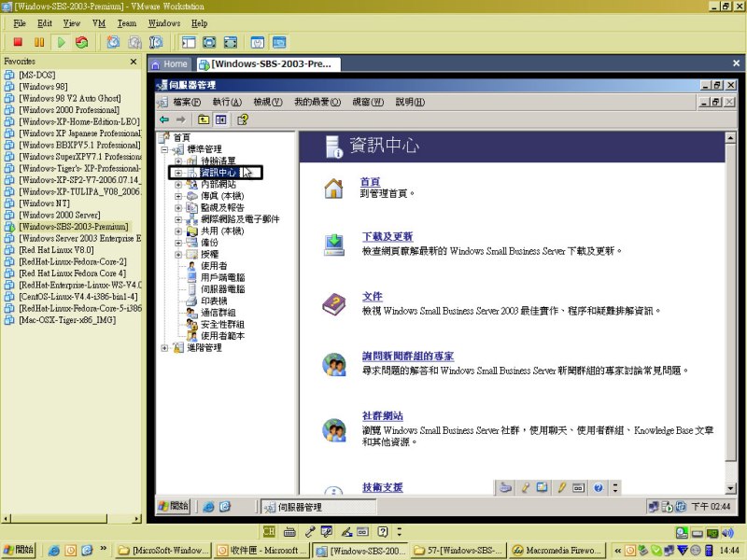Expand the 資訊中心 tree node
Image resolution: width=747 pixels, height=560 pixels.
coord(178,173)
